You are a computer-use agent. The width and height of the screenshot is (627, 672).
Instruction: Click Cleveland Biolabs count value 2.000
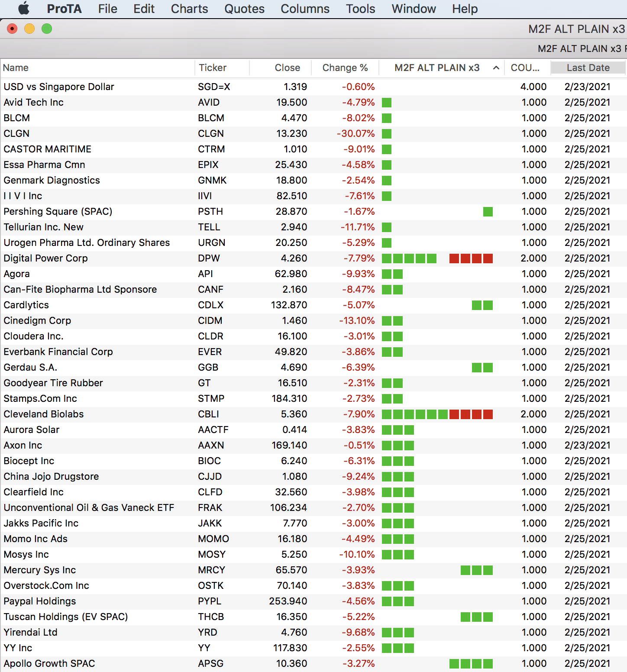point(533,414)
